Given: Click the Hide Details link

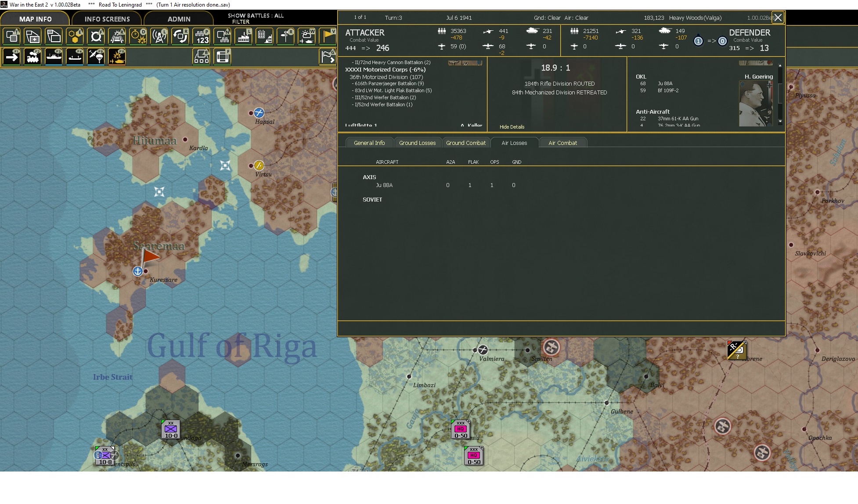Looking at the screenshot, I should [x=512, y=127].
